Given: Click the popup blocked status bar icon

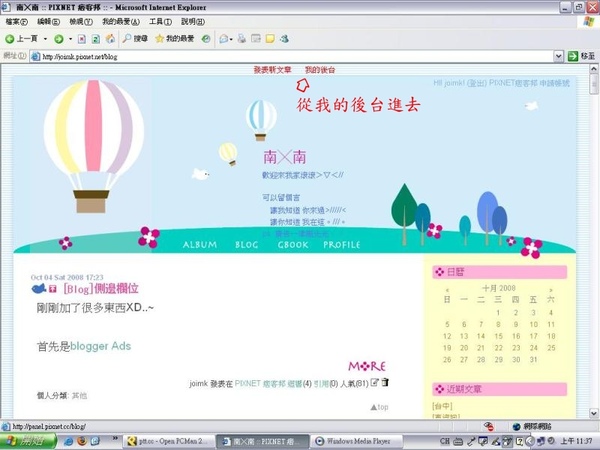Looking at the screenshot, I should tap(489, 426).
